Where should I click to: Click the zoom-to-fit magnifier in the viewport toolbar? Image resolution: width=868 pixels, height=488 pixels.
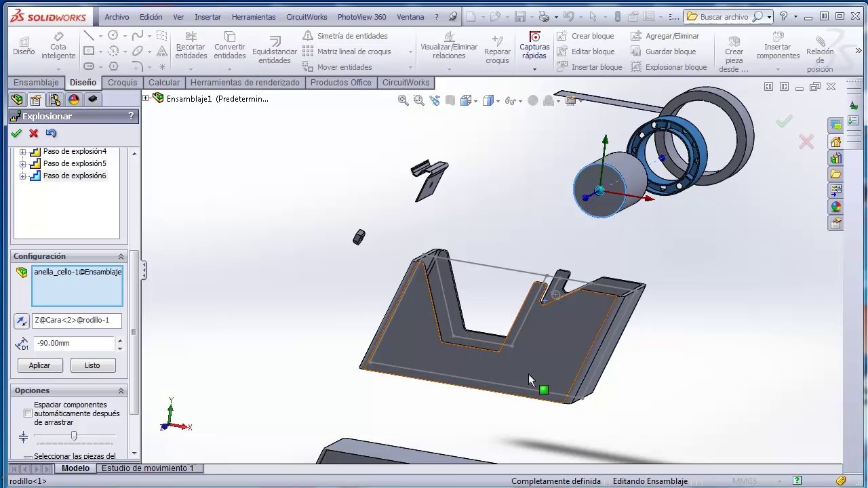tap(403, 100)
